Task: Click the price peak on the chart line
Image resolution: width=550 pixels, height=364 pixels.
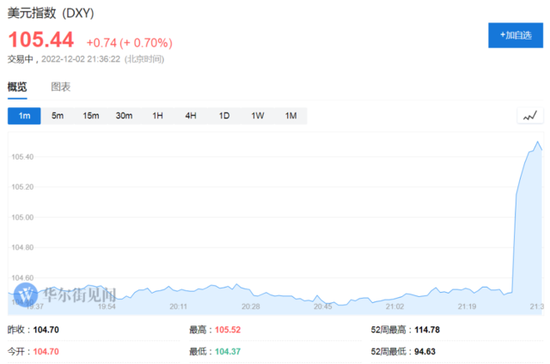Action: tap(537, 142)
